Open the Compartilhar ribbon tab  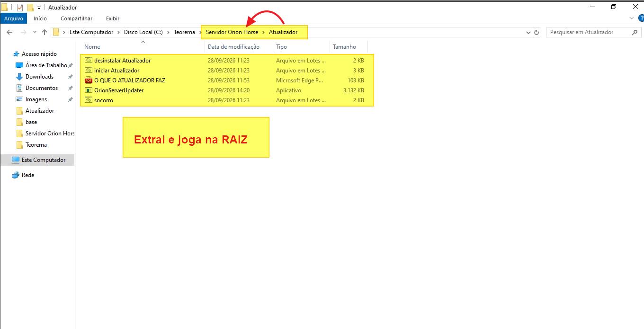point(77,18)
